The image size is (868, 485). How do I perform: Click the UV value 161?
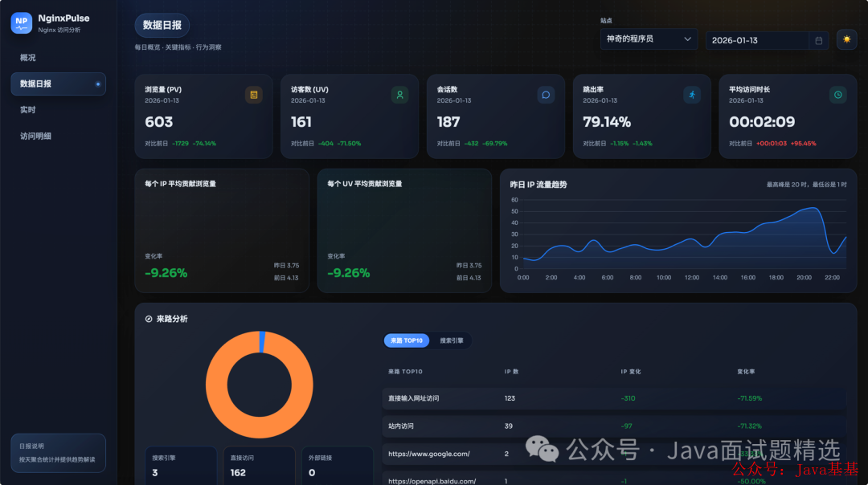[301, 122]
